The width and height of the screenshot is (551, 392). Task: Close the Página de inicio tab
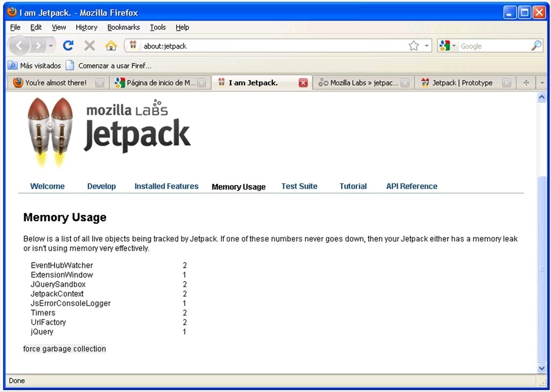(201, 83)
